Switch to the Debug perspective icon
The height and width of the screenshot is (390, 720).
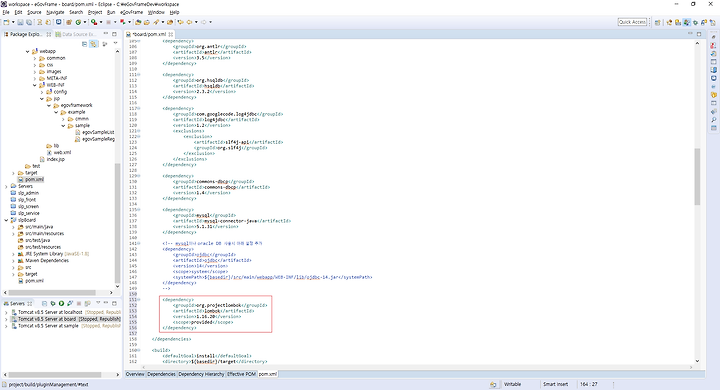[696, 22]
